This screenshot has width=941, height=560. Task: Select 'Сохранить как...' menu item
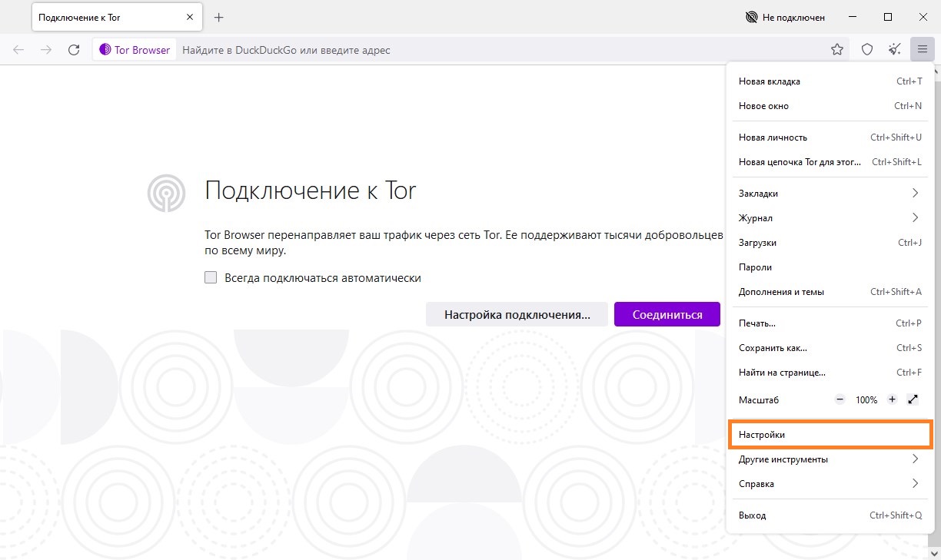[x=829, y=348]
